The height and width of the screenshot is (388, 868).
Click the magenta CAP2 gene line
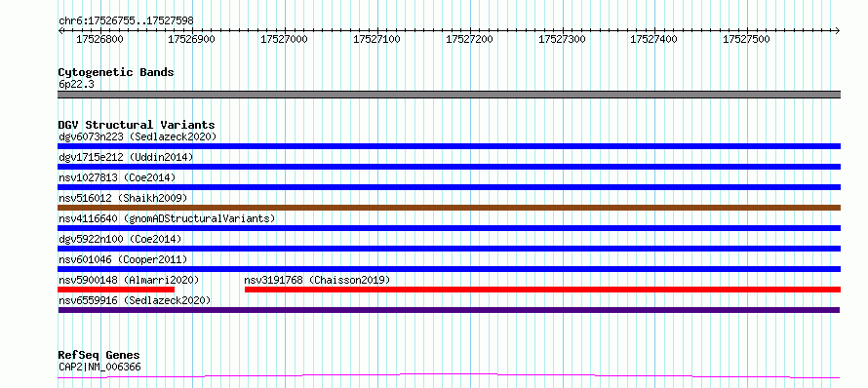point(449,376)
